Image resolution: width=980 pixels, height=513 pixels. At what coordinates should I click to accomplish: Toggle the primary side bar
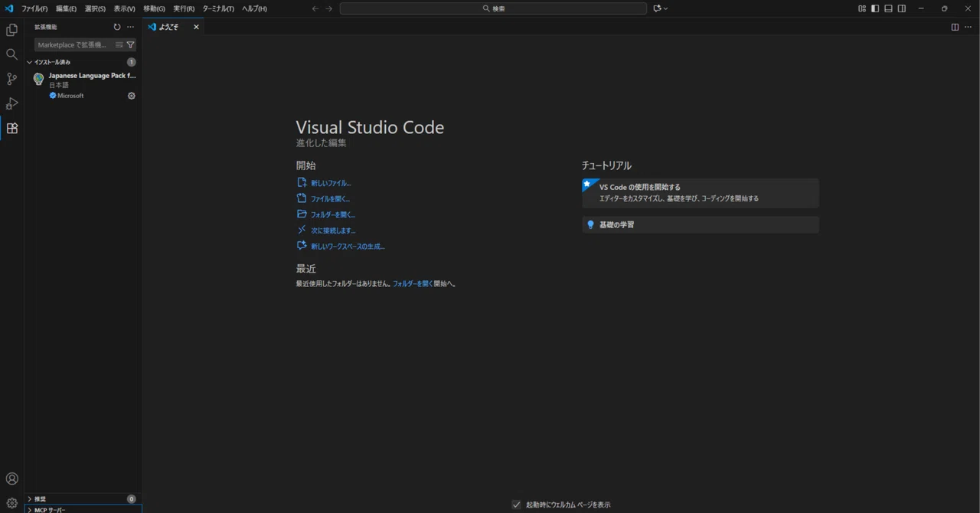point(875,8)
